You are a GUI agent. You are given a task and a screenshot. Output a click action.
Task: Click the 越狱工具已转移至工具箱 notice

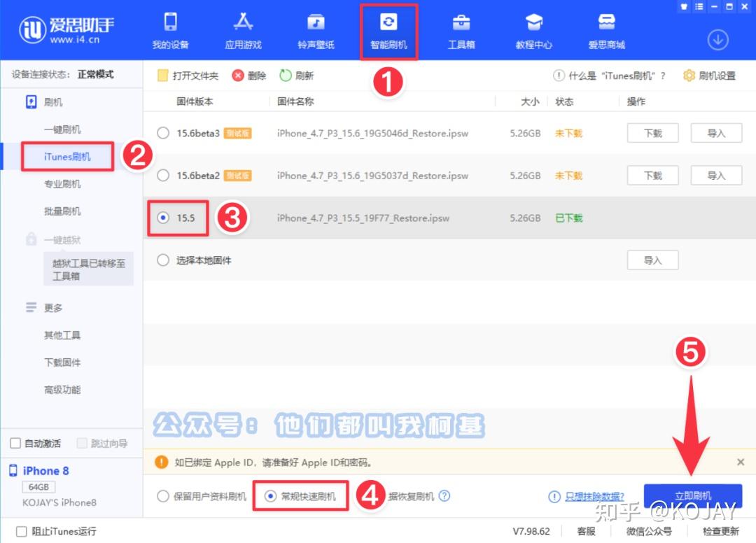point(88,269)
